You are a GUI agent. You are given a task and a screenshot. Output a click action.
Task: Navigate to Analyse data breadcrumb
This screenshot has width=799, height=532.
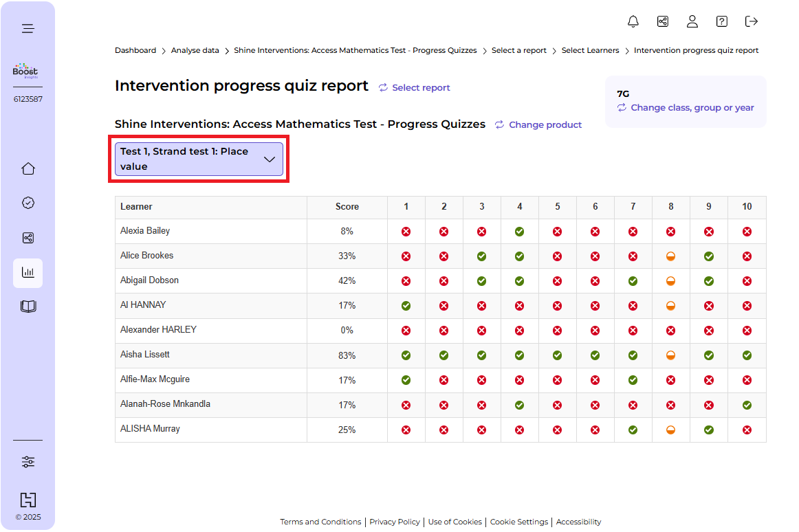point(195,51)
